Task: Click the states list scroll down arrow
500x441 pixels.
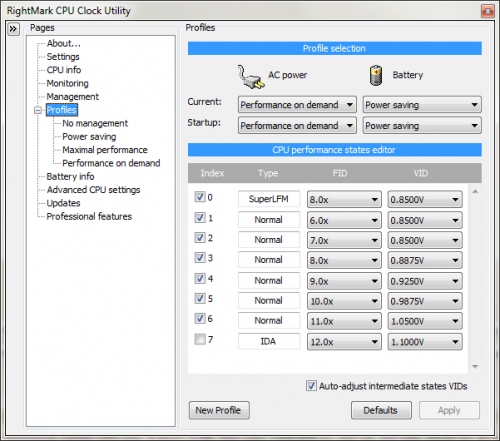Action: point(475,367)
